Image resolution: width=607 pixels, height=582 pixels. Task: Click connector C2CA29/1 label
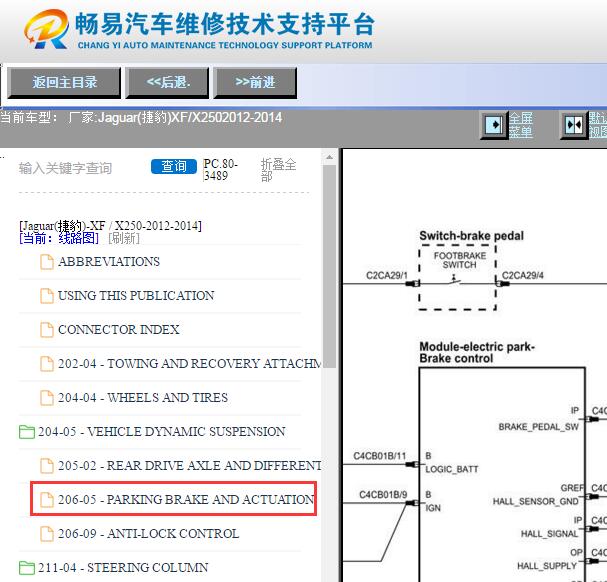pyautogui.click(x=387, y=275)
